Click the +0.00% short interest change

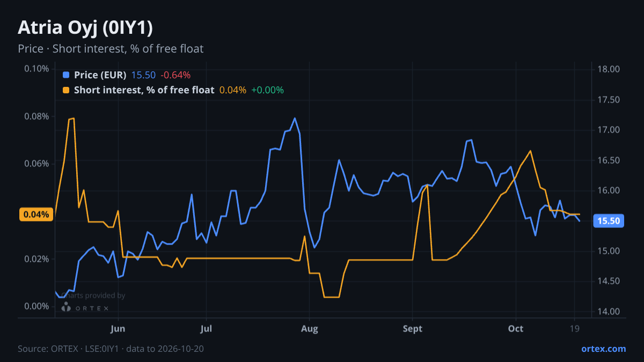(268, 90)
